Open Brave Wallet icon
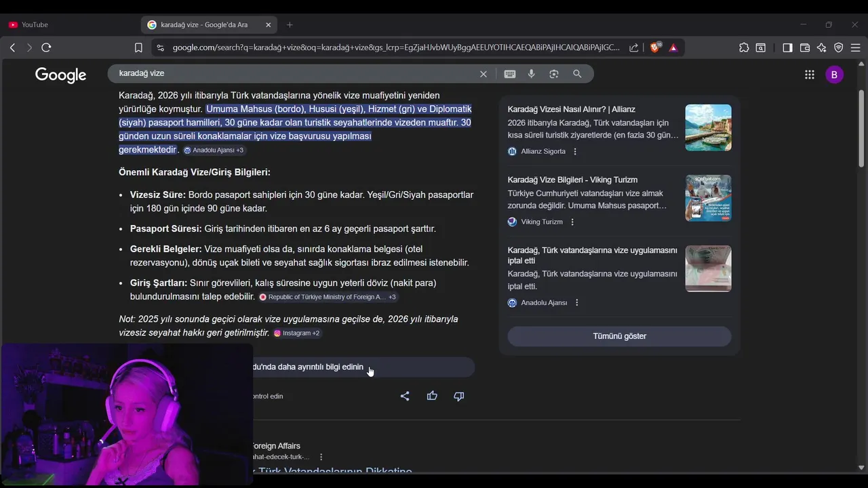Image resolution: width=868 pixels, height=488 pixels. click(805, 47)
